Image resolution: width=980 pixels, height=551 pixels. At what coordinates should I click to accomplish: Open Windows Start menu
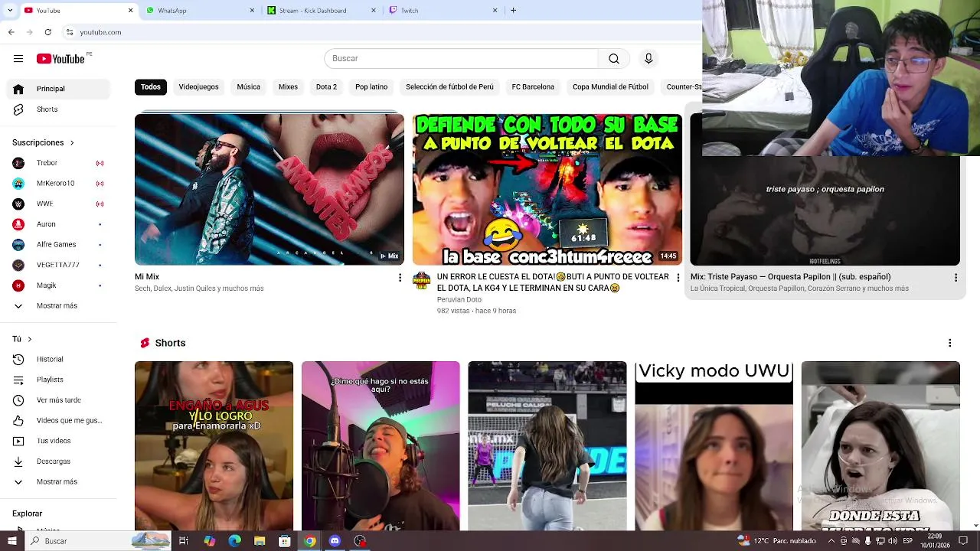point(11,541)
